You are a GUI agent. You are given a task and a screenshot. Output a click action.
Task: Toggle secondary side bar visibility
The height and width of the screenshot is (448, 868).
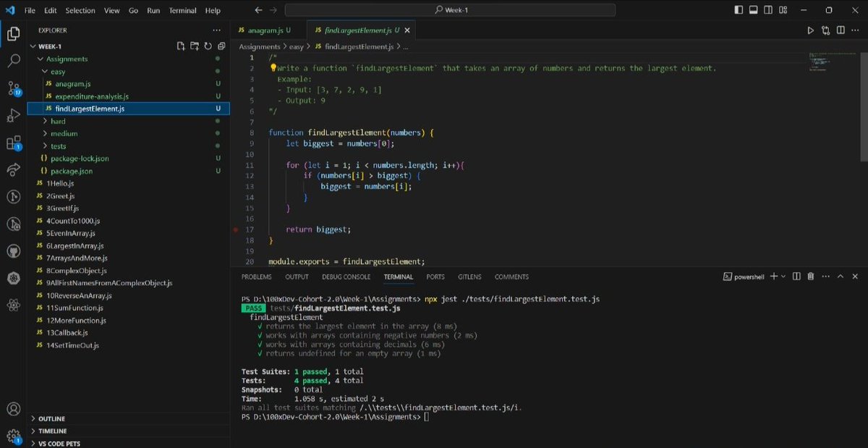click(767, 10)
